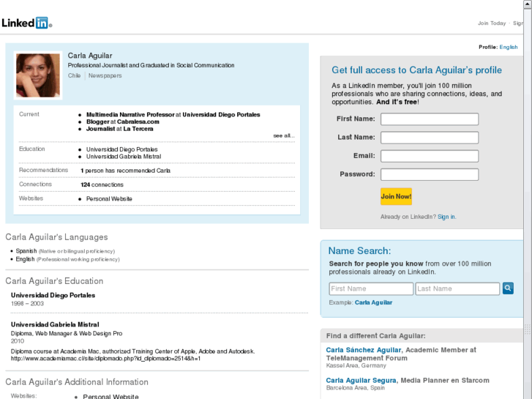
Task: Expand the 'see all...' current positions link
Action: click(284, 135)
